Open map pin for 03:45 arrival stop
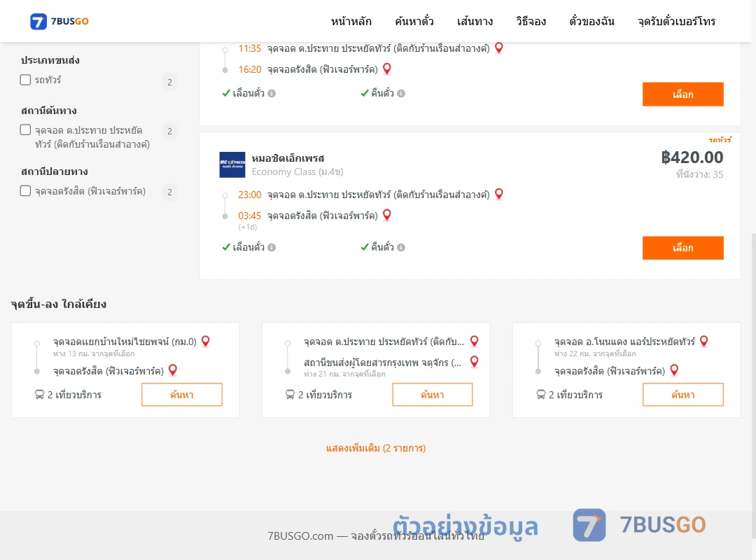This screenshot has height=560, width=756. tap(386, 215)
